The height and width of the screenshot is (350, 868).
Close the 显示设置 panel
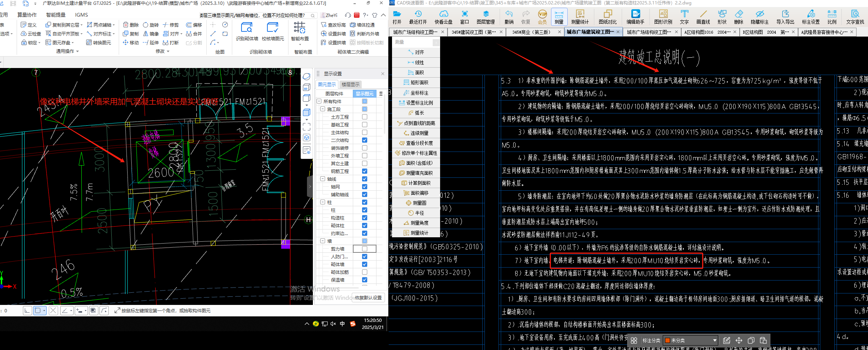383,74
